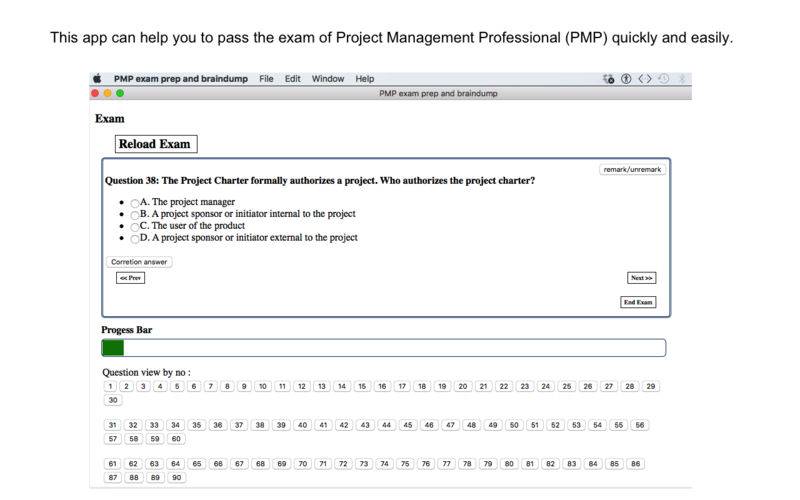Click the accessibility icon in menu bar
Image resolution: width=800 pixels, height=500 pixels.
(626, 79)
